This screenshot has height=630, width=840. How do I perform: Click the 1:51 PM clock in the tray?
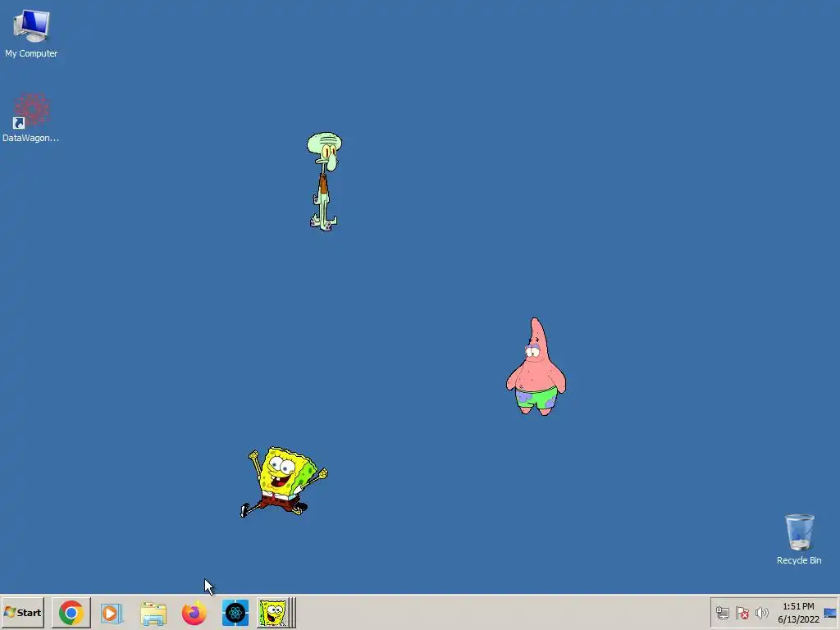tap(798, 606)
